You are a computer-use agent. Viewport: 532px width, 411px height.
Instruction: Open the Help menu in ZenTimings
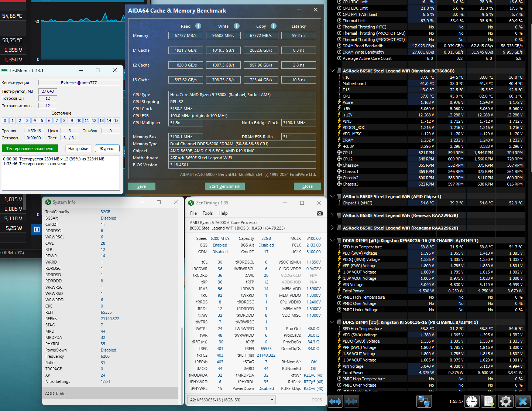pos(223,213)
